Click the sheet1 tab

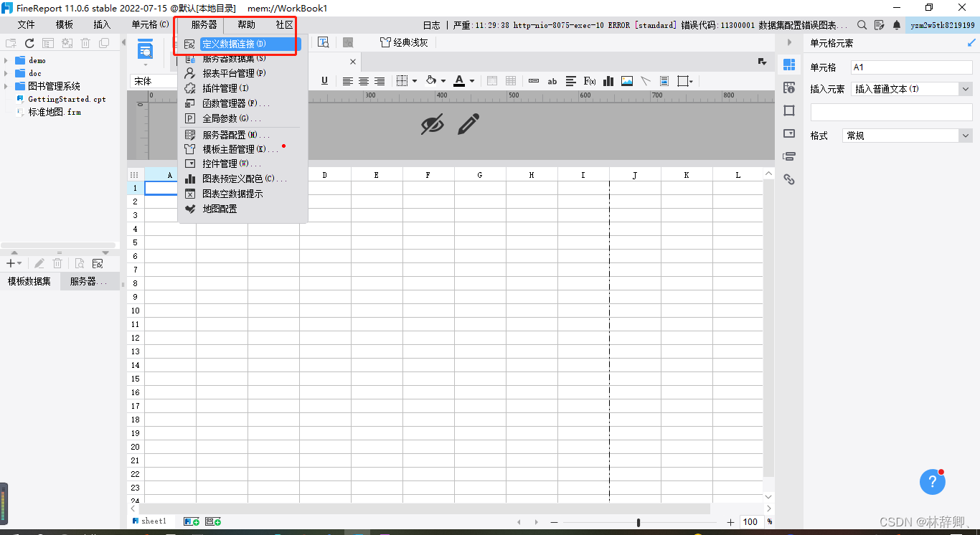point(149,521)
